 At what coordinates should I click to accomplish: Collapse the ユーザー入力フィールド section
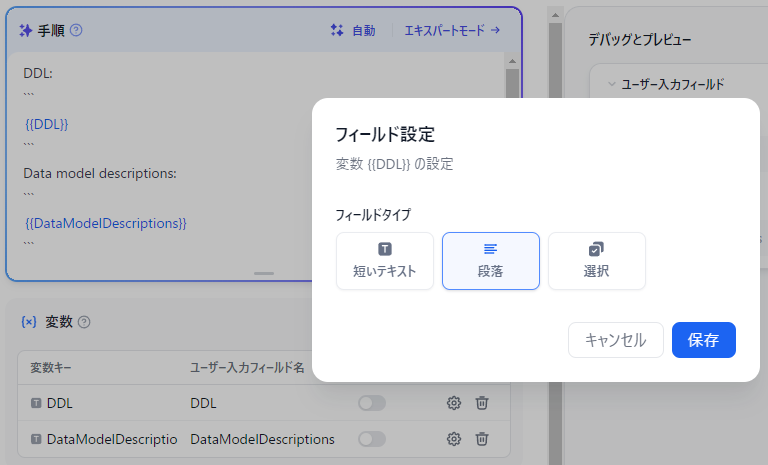611,84
